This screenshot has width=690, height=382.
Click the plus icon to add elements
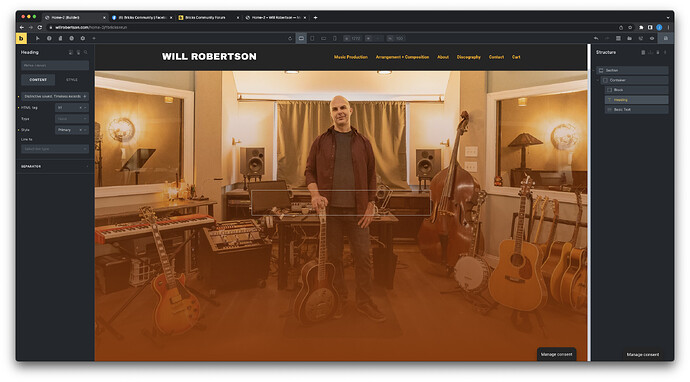[94, 38]
